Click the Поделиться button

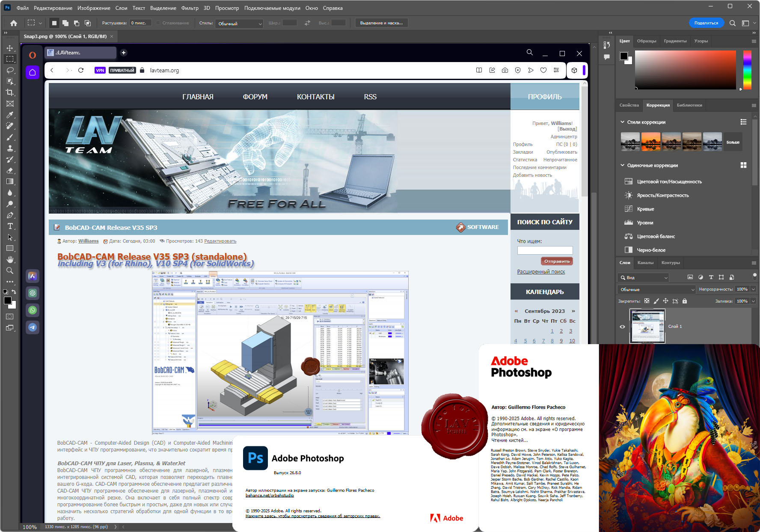point(706,23)
